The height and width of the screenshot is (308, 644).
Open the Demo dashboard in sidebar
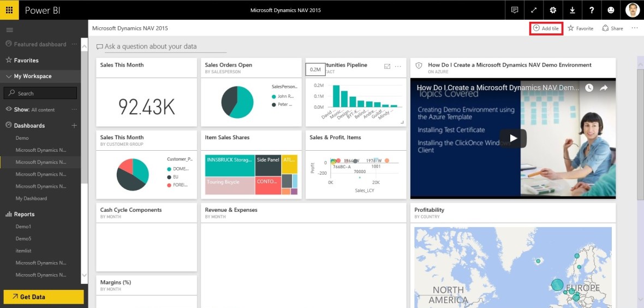coord(22,138)
